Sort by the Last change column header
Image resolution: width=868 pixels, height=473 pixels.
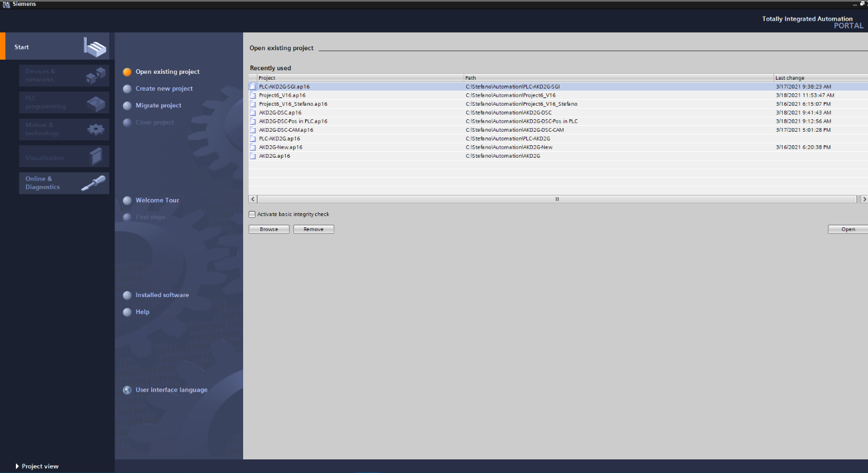(821, 78)
